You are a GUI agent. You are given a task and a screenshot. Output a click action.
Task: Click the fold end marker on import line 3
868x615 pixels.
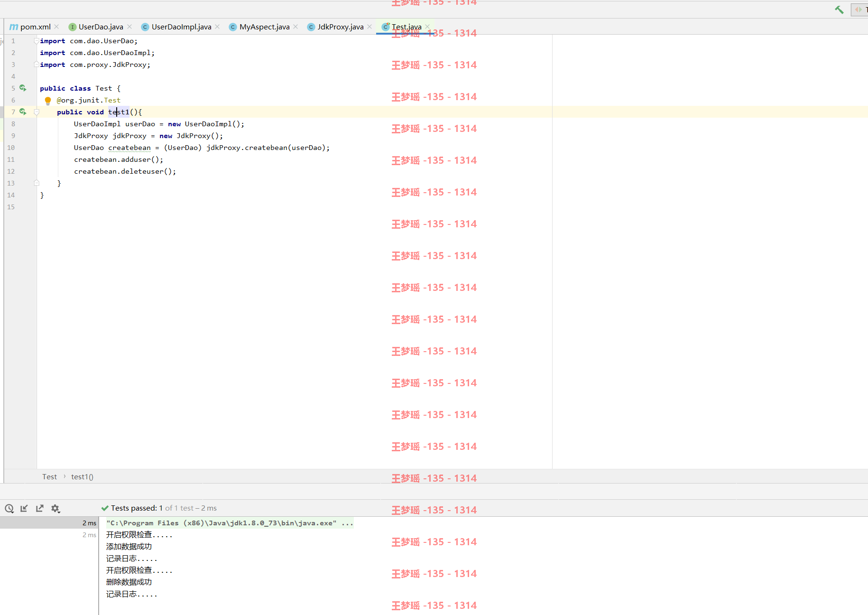coord(37,65)
